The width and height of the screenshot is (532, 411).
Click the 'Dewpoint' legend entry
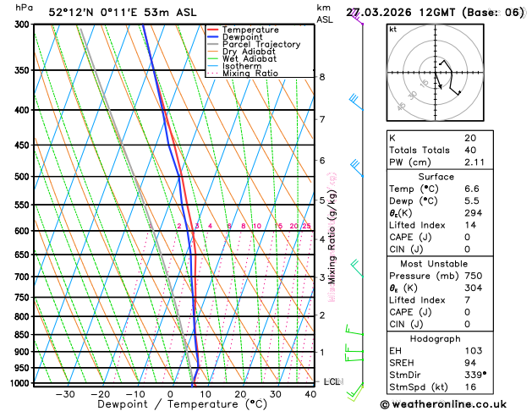[235, 37]
